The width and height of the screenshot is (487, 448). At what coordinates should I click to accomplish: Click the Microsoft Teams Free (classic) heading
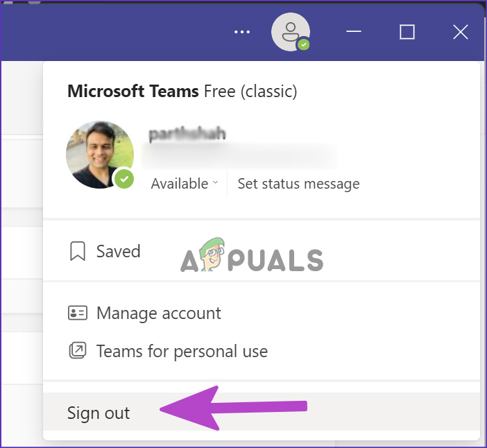click(x=182, y=91)
